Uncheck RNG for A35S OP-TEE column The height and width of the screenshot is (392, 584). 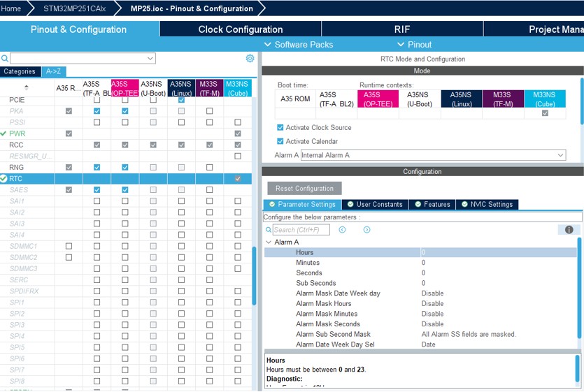pyautogui.click(x=125, y=167)
